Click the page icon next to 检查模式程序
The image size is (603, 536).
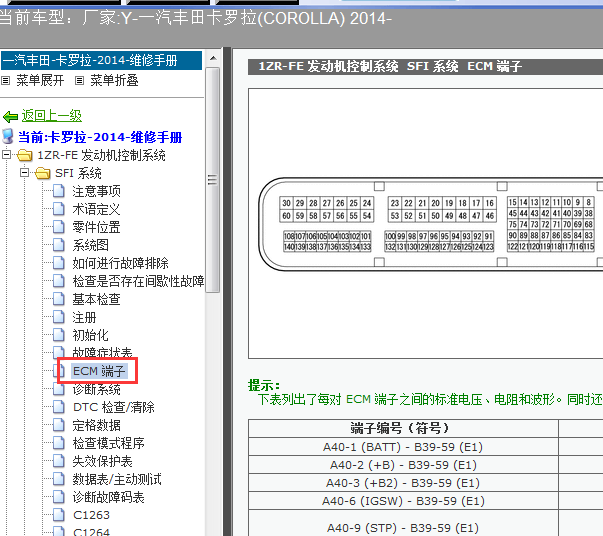(x=58, y=443)
